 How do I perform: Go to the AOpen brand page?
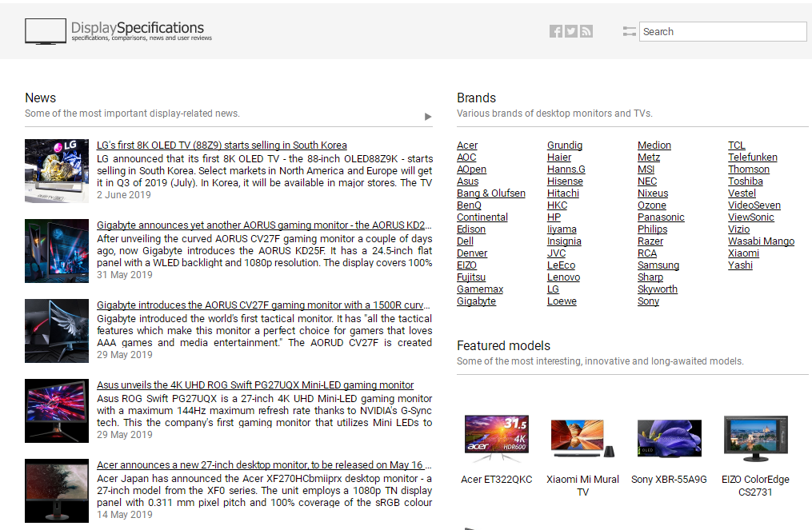[471, 169]
